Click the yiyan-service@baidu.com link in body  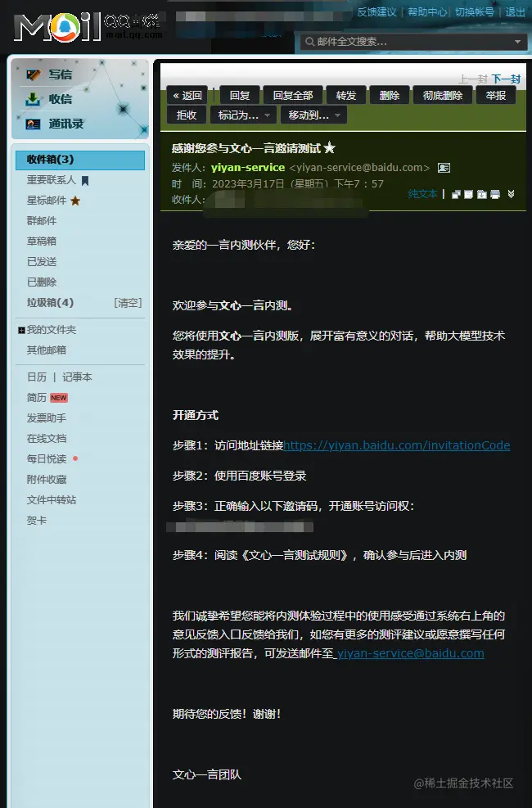tap(411, 653)
